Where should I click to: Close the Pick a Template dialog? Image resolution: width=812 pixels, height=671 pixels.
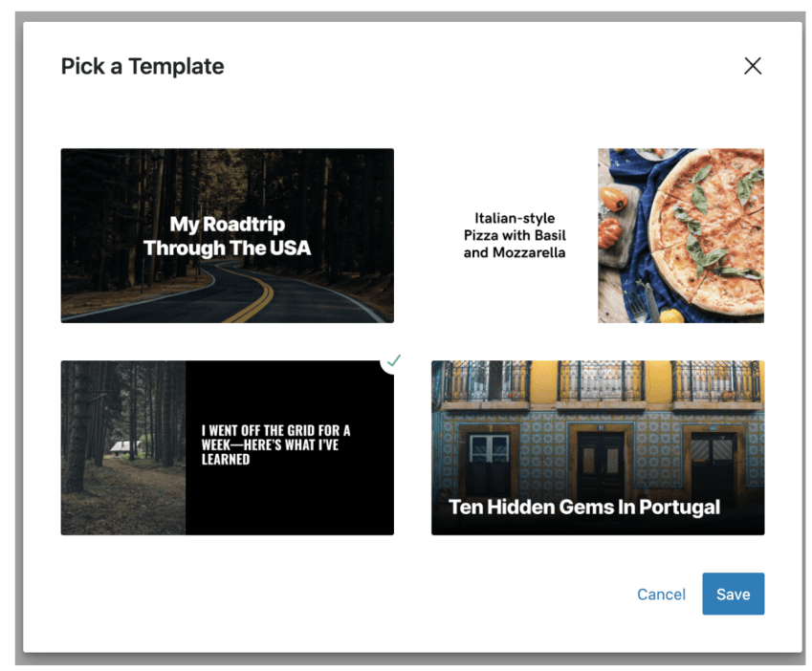point(753,66)
